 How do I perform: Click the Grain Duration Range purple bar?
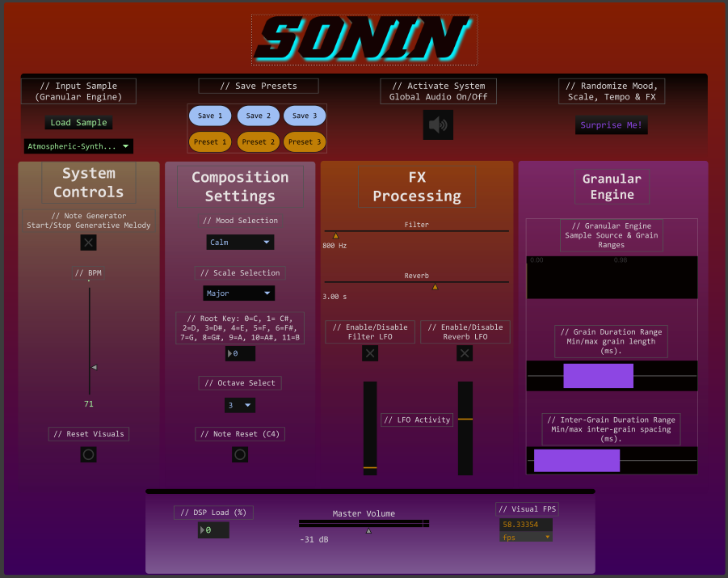coord(598,376)
